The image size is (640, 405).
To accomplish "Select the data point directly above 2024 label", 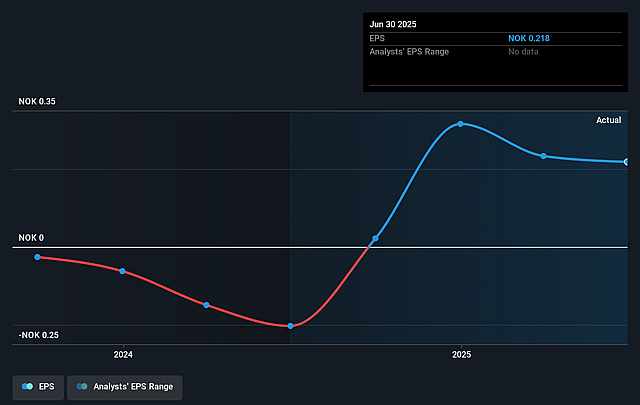I will pos(122,271).
